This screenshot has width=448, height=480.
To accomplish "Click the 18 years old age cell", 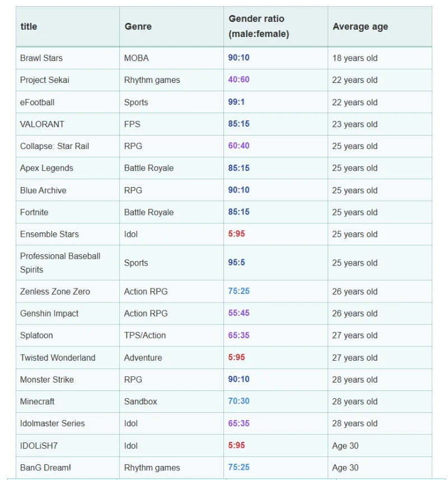I will point(380,58).
